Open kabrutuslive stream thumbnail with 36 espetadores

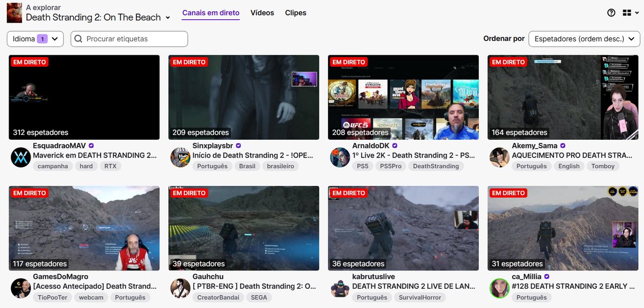point(404,228)
